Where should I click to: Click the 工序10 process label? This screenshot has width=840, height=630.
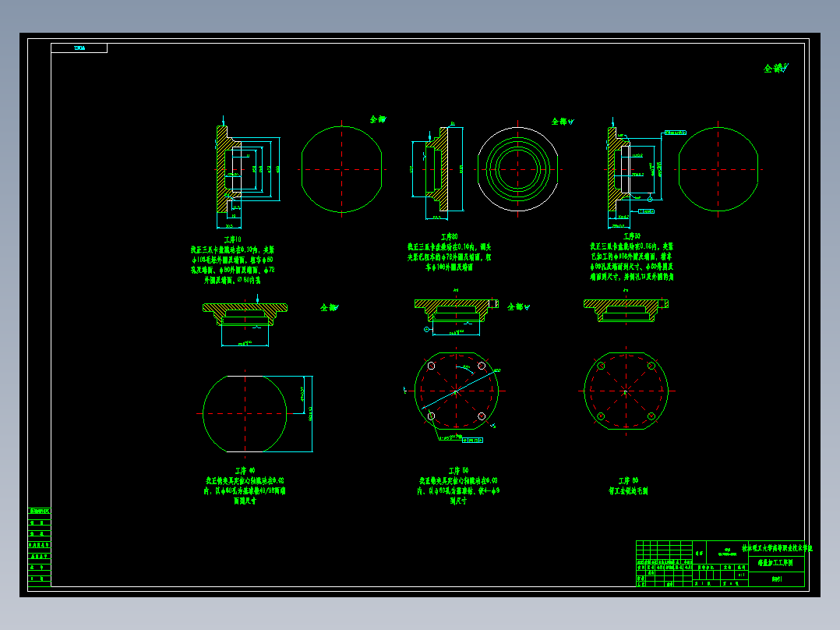(x=232, y=239)
